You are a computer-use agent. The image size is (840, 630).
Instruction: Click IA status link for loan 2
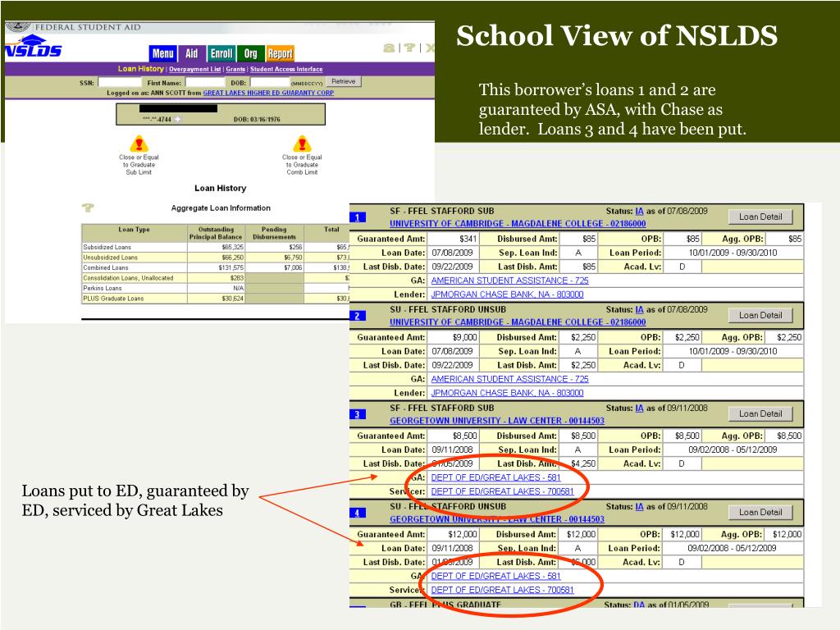(x=639, y=309)
